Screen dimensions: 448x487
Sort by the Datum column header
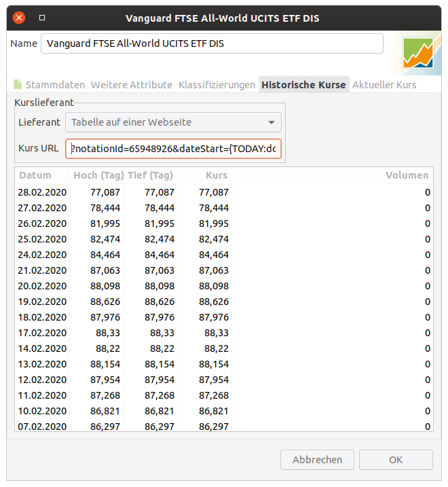41,175
